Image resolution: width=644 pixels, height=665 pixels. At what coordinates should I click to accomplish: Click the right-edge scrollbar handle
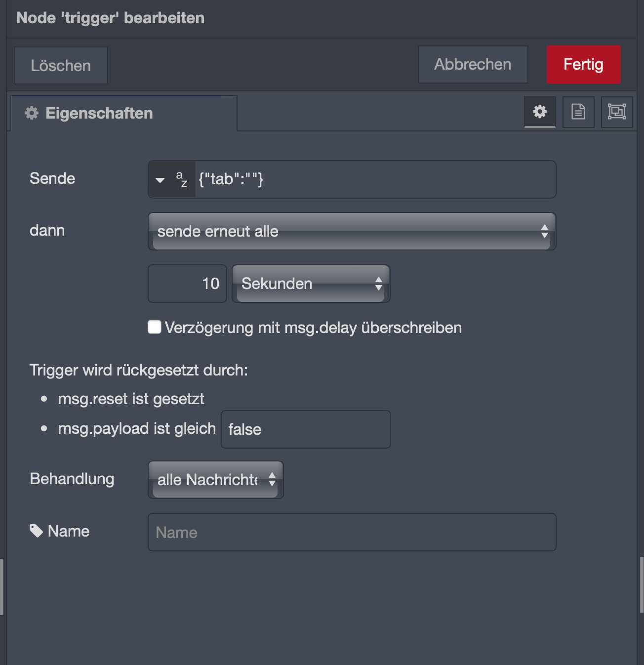(x=641, y=584)
